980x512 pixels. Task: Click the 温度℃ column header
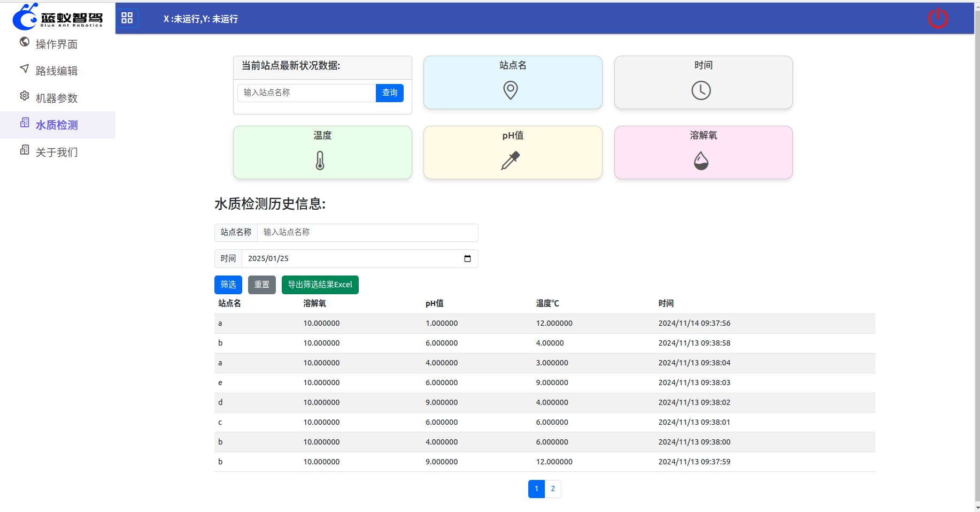click(x=547, y=303)
